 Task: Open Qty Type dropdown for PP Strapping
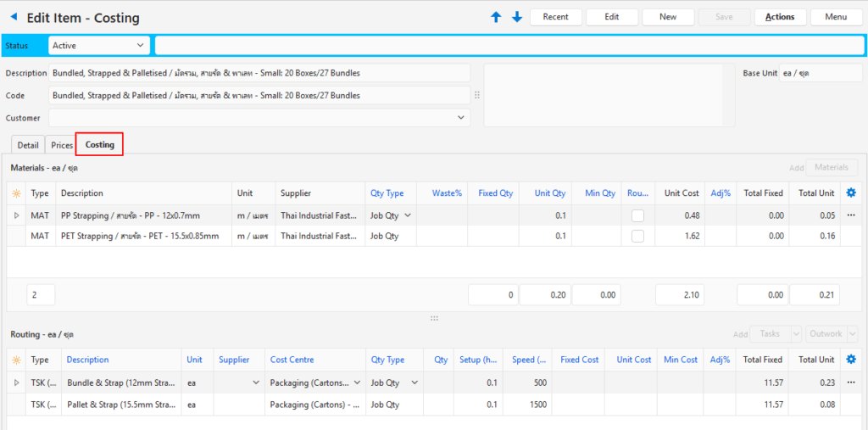click(408, 215)
